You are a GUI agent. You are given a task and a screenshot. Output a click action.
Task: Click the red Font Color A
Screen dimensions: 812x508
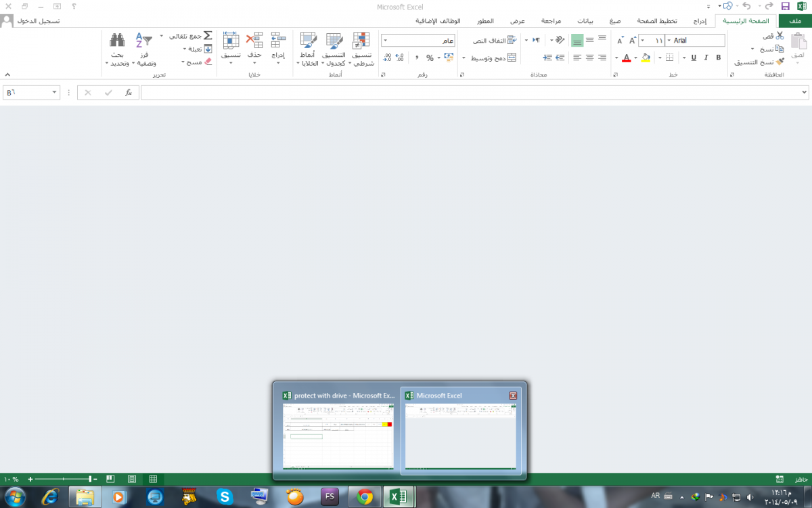[627, 58]
